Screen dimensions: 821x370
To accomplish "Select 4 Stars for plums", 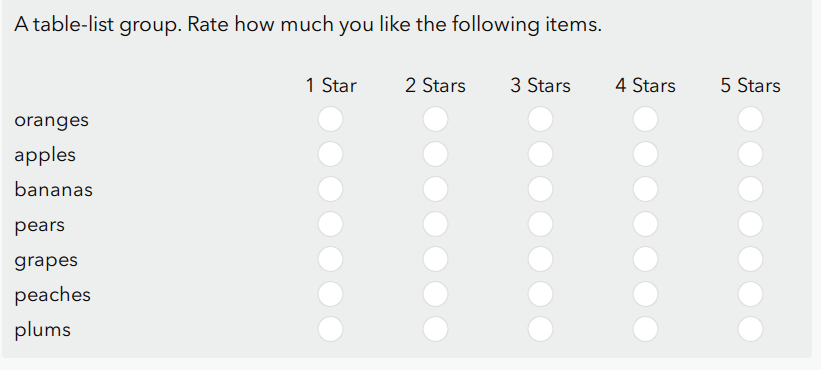I will click(646, 329).
